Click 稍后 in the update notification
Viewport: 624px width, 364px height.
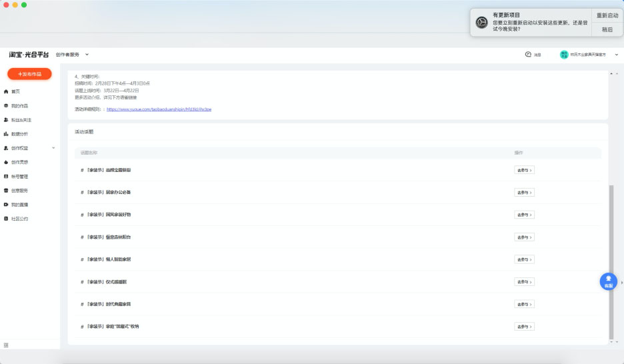607,29
